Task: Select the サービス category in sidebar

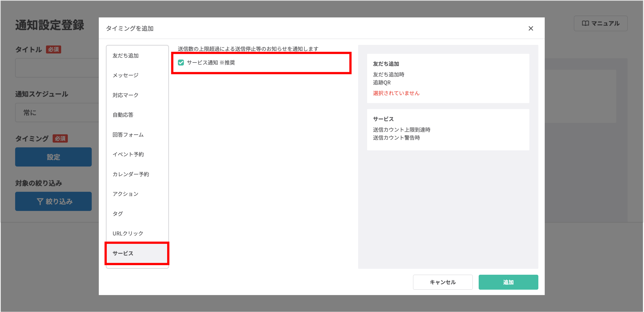Action: [x=137, y=253]
